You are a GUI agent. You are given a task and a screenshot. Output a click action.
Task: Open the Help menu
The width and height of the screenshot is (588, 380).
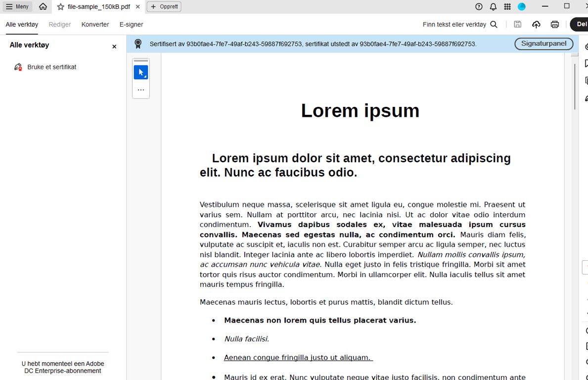(x=477, y=6)
